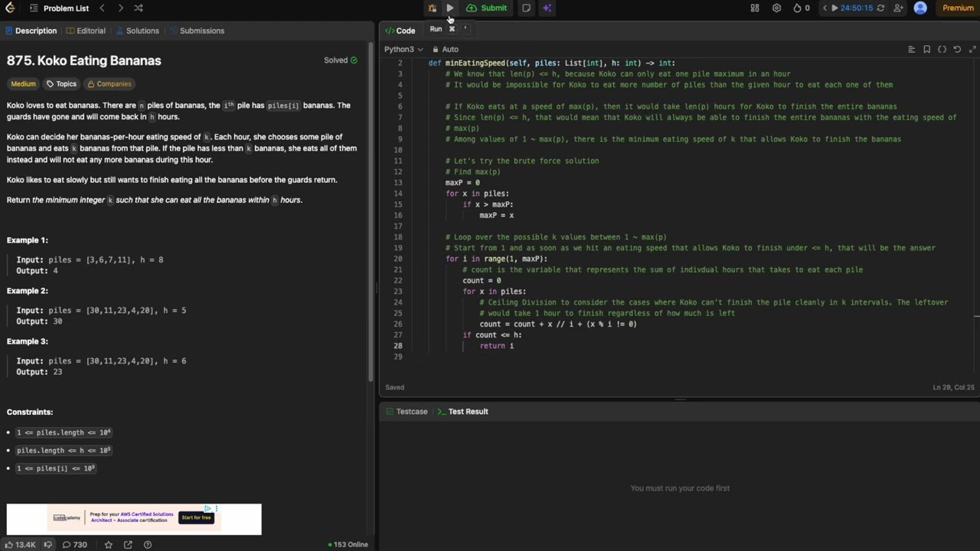
Task: Go to the previous problem arrow
Action: [x=102, y=8]
